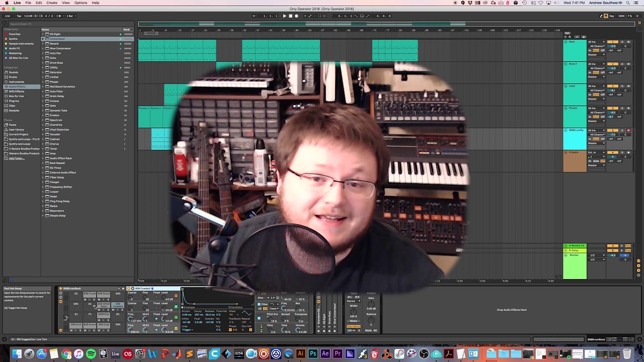Open the View menu
The image size is (644, 362).
click(x=66, y=3)
